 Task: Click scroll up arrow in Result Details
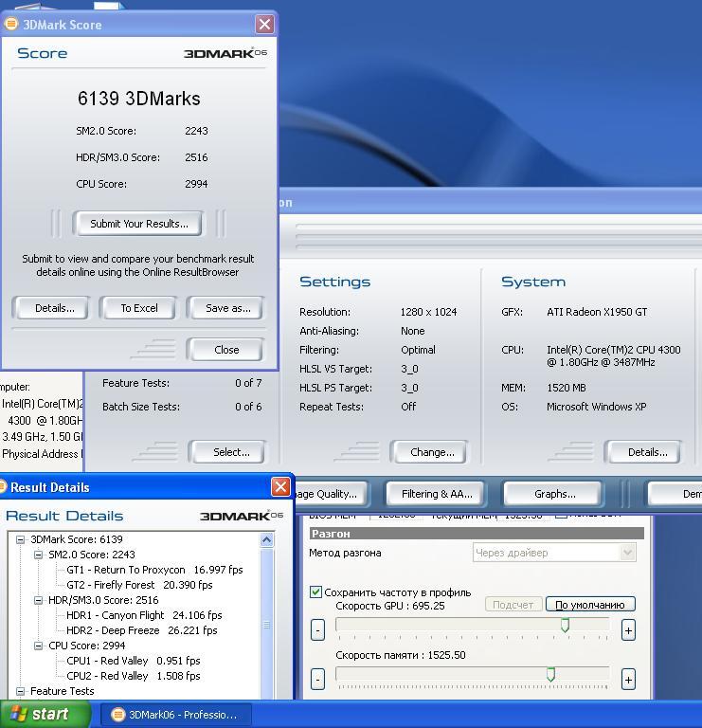tap(267, 540)
